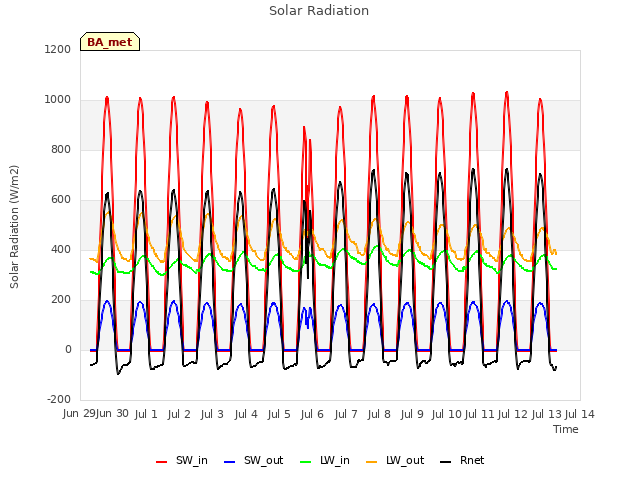
Task: Click the red SW_in peak on Jul 12
Action: [x=507, y=93]
